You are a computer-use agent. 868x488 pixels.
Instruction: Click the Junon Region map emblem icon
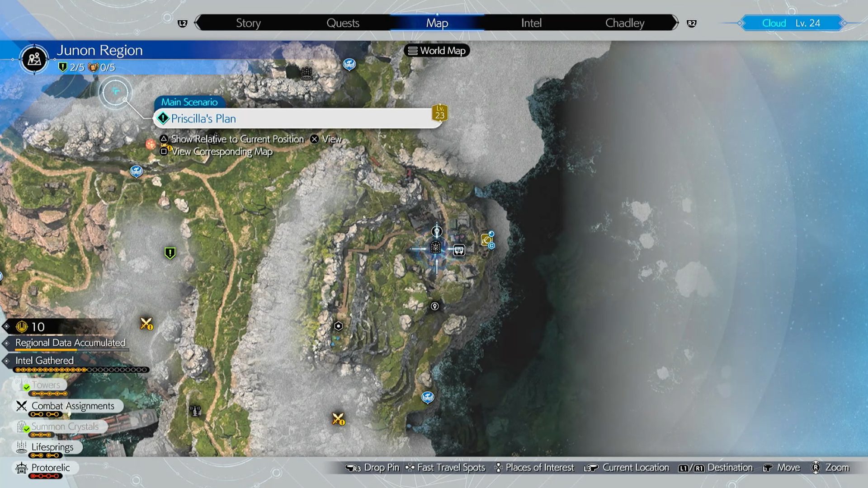[34, 59]
